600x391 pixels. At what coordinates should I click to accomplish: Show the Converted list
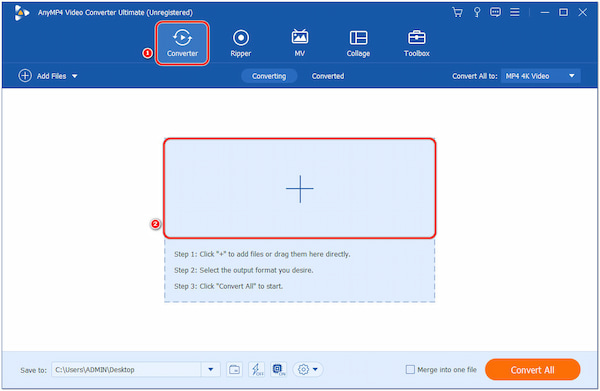(328, 76)
